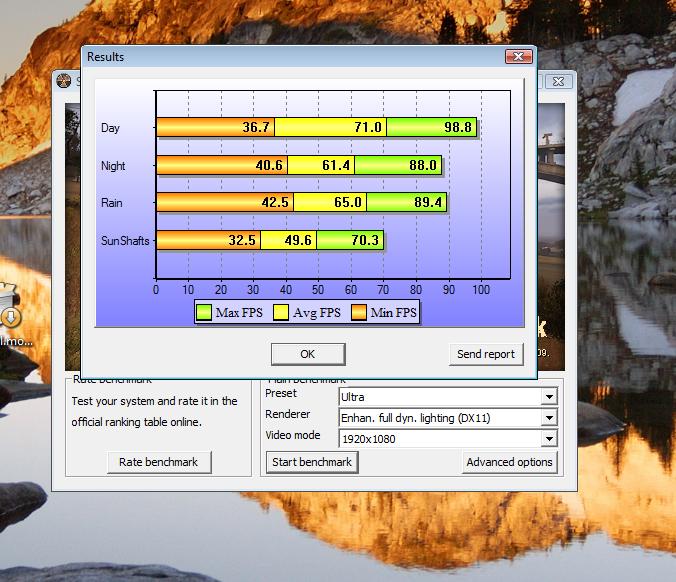The width and height of the screenshot is (676, 582).
Task: Click the SunShafts max FPS value 70.3
Action: (365, 240)
